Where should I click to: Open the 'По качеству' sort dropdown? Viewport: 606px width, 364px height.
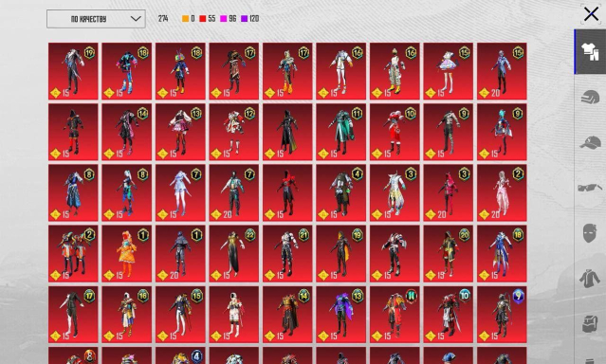pos(96,19)
